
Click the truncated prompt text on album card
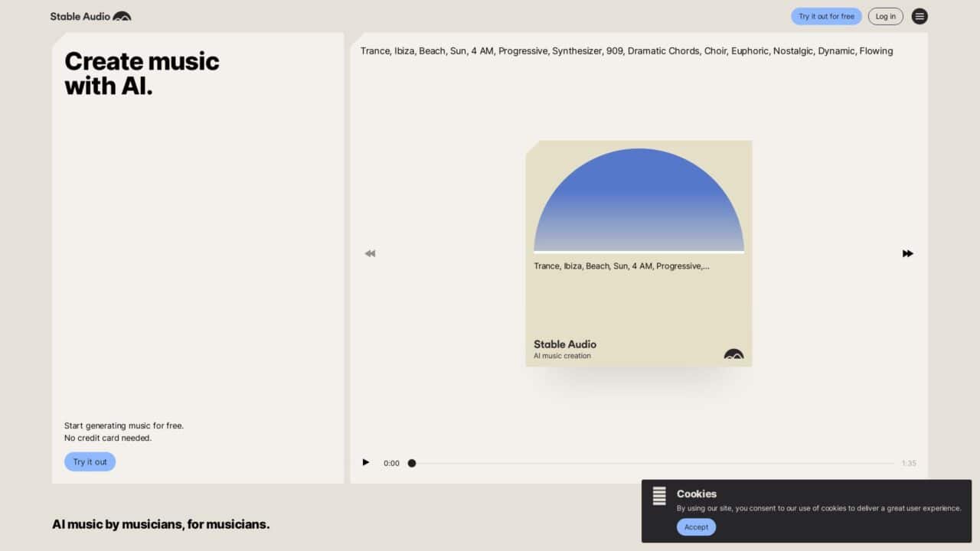pyautogui.click(x=621, y=266)
